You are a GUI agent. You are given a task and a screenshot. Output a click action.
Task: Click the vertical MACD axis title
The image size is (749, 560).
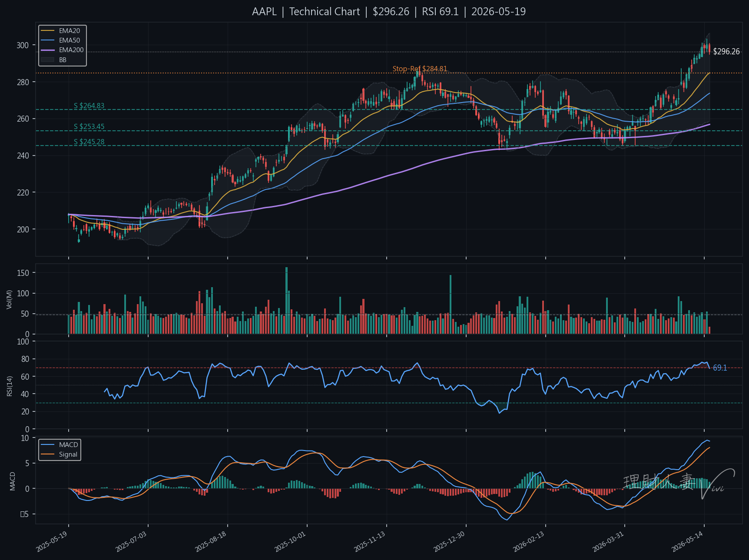(13, 481)
